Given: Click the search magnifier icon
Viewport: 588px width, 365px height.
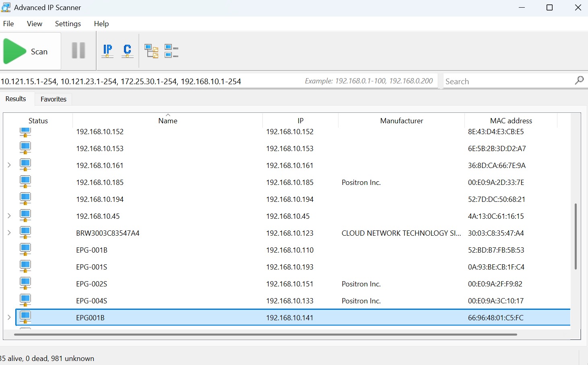Looking at the screenshot, I should (x=579, y=81).
